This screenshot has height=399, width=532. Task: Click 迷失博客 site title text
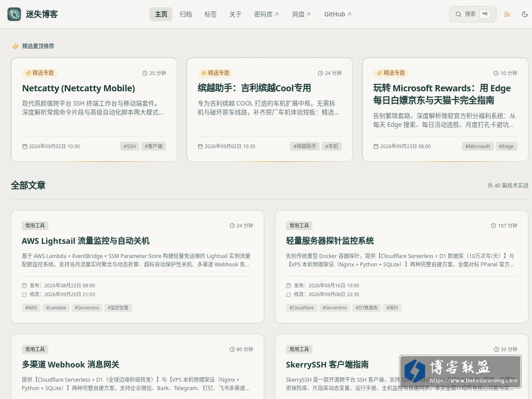42,14
